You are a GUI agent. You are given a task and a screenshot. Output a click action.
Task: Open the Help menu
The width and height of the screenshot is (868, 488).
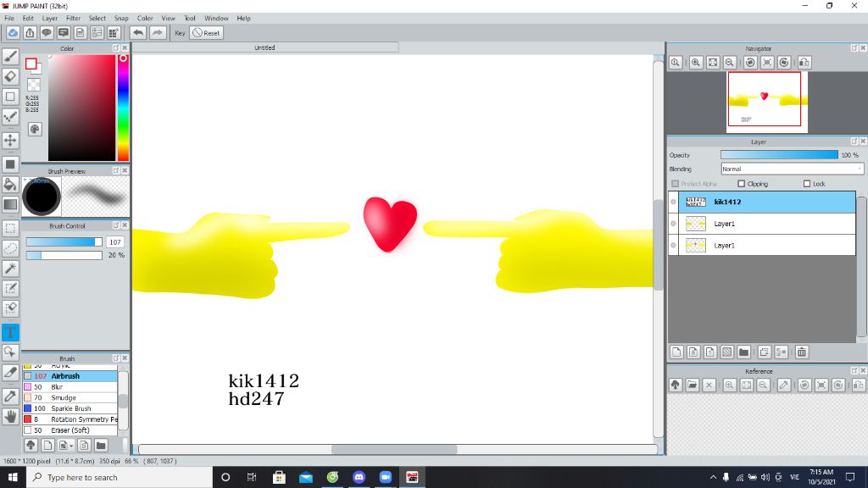pyautogui.click(x=243, y=19)
